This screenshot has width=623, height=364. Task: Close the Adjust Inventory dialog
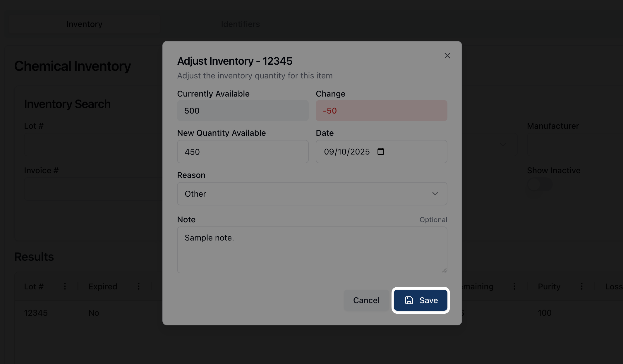pyautogui.click(x=447, y=56)
